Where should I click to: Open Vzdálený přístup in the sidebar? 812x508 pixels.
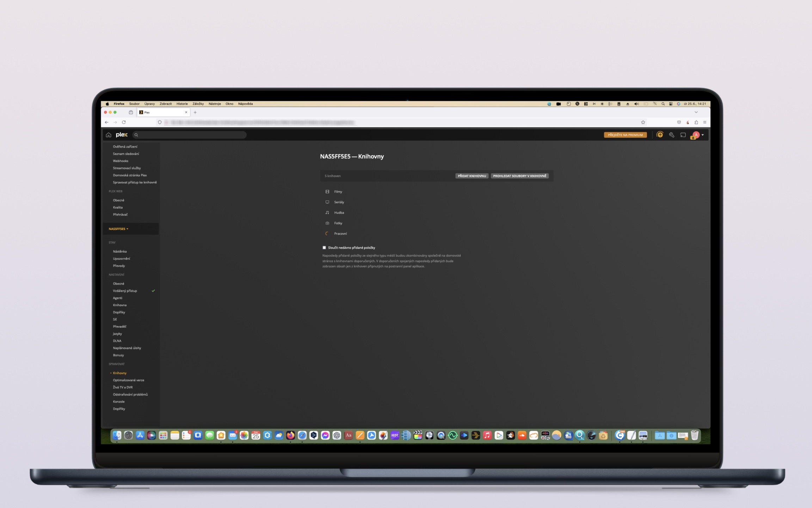125,291
